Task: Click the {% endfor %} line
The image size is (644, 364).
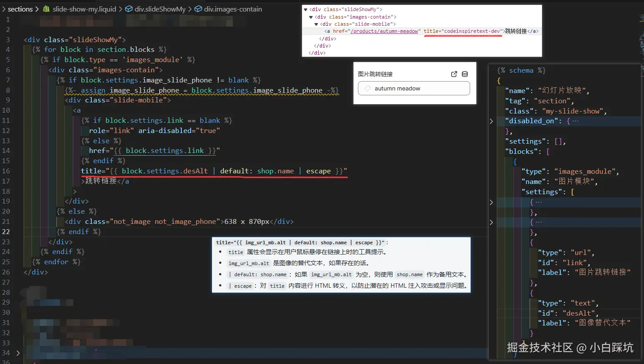Action: pos(56,262)
